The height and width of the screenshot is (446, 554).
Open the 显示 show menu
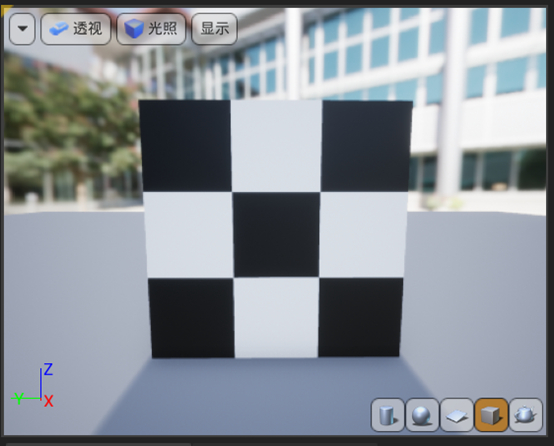(214, 29)
